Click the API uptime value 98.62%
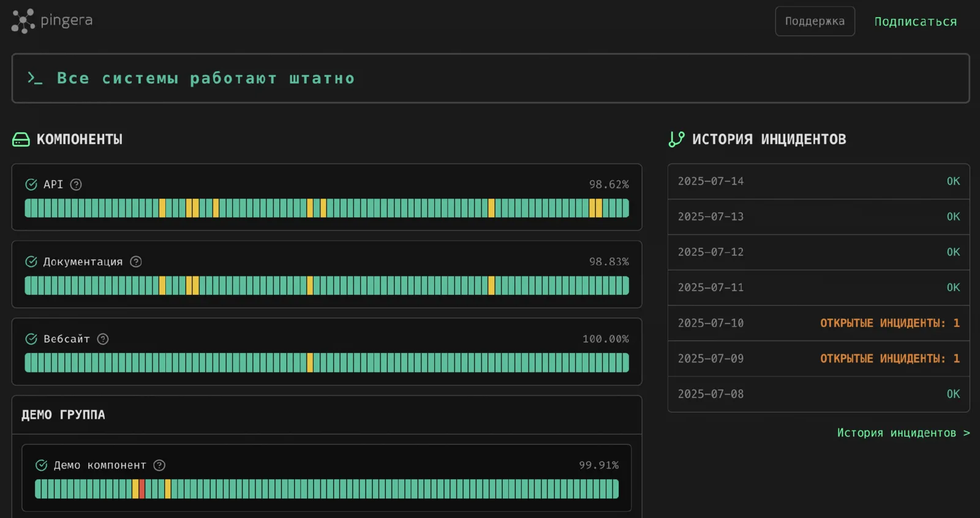Image resolution: width=980 pixels, height=518 pixels. pyautogui.click(x=609, y=185)
